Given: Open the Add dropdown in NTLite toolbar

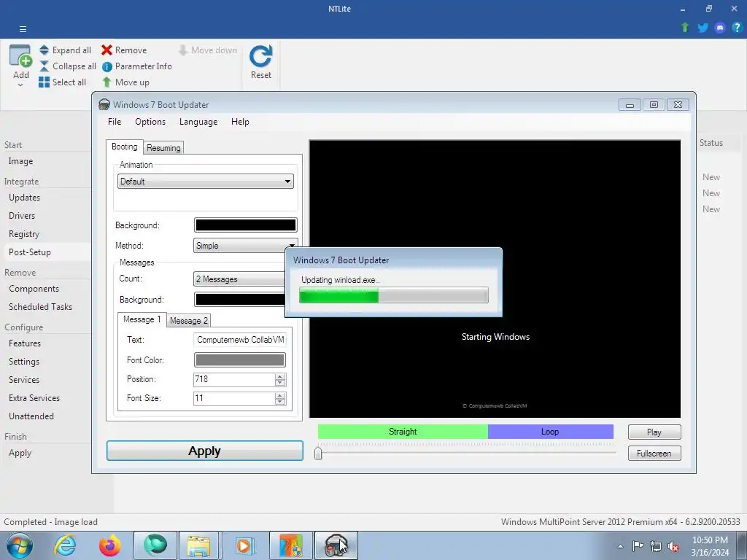Looking at the screenshot, I should click(20, 66).
